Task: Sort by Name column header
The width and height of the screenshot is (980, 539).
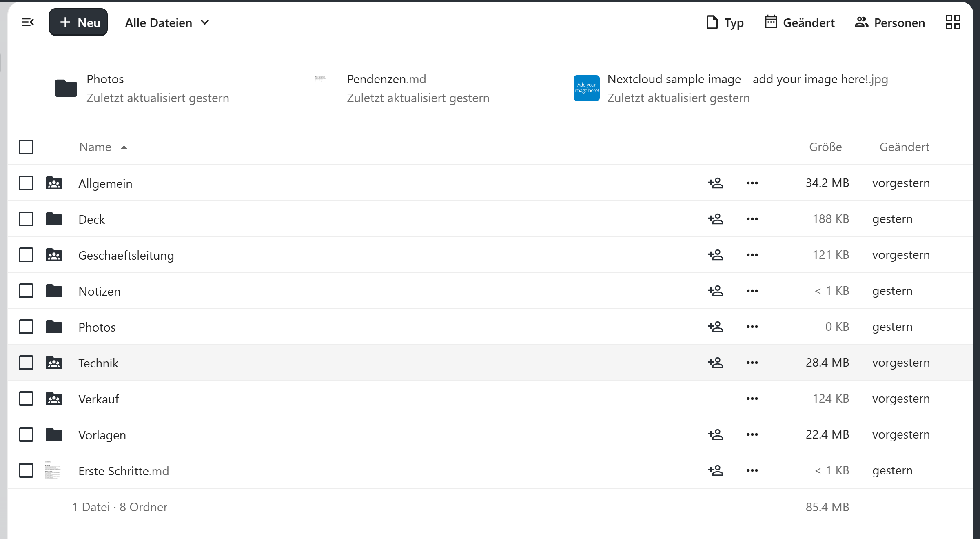Action: coord(104,147)
